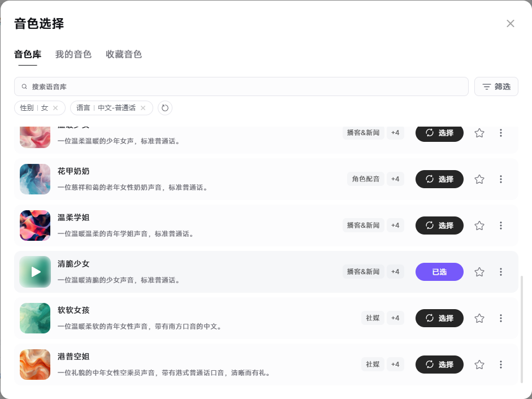This screenshot has width=532, height=399.
Task: Remove the 语言 中文-普通话 filter chip
Action: point(143,108)
